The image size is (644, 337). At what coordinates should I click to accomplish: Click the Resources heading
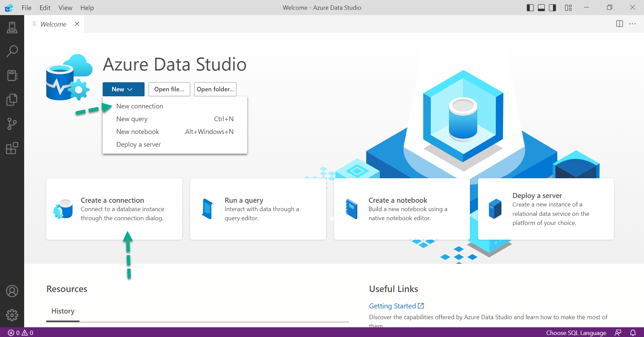[x=67, y=289]
